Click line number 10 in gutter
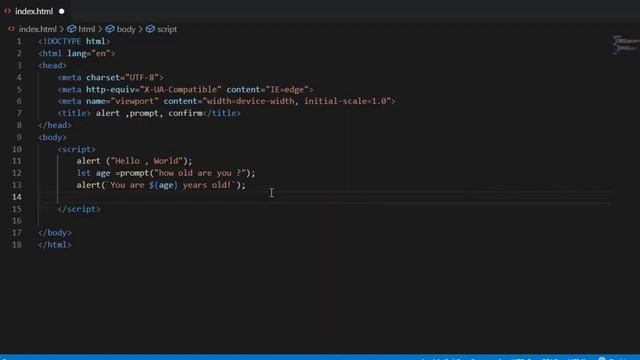Viewport: 640px width, 360px height. click(x=17, y=149)
